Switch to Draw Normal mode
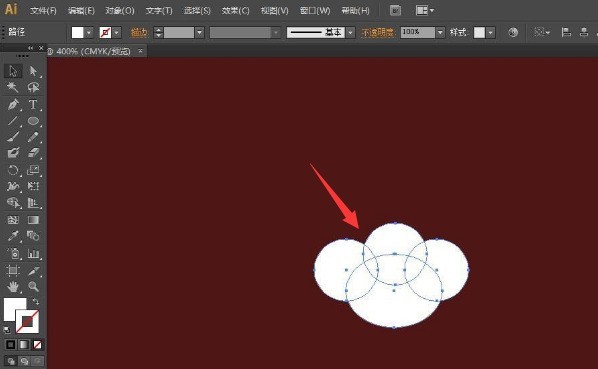 [11, 361]
